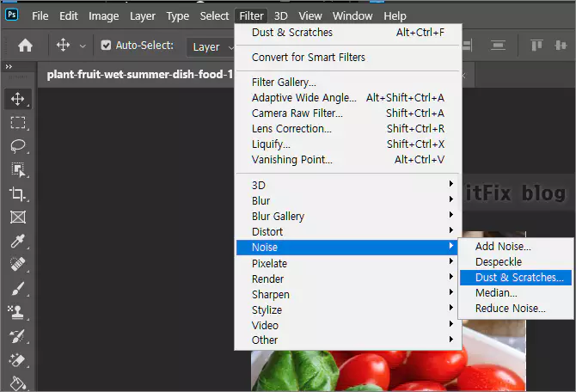
Task: Open the Move tool preset picker arrow
Action: (x=83, y=46)
